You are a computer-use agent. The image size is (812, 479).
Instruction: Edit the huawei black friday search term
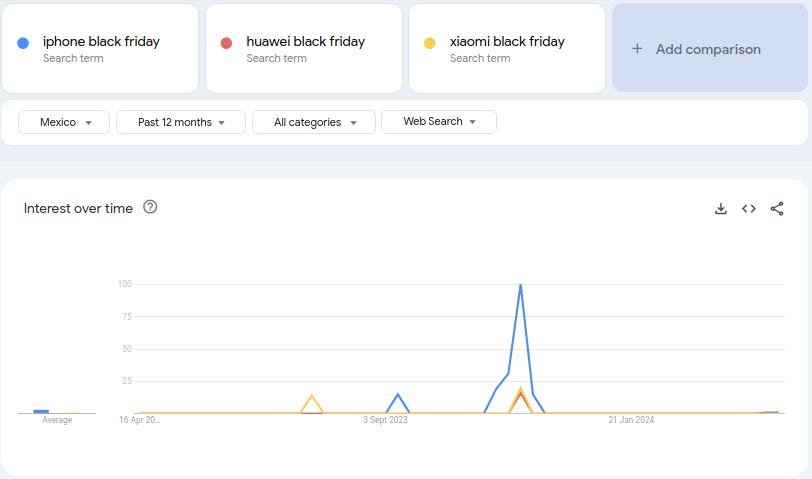305,42
